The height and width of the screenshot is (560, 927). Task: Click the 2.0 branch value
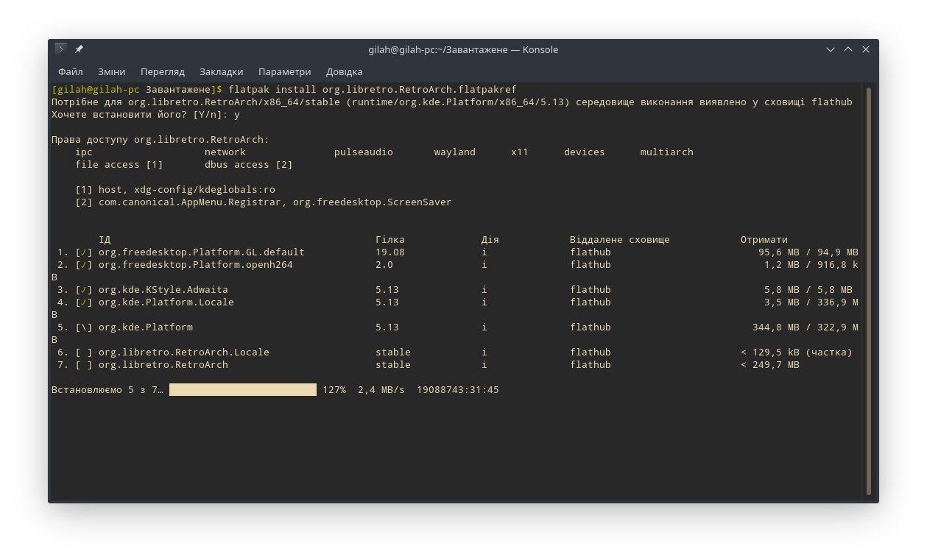(384, 264)
